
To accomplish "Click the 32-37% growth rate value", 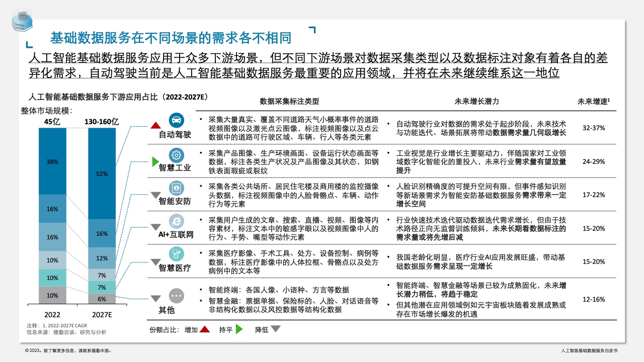I will tap(594, 128).
